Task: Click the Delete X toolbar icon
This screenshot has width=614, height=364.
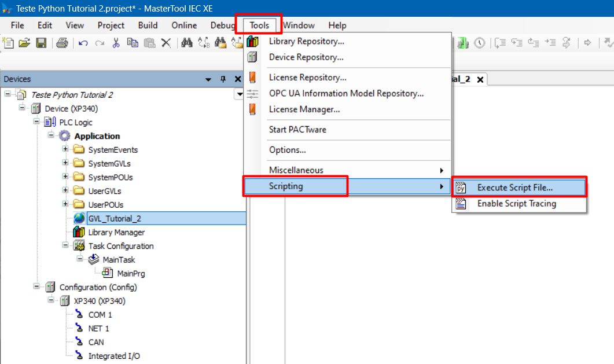Action: tap(166, 43)
